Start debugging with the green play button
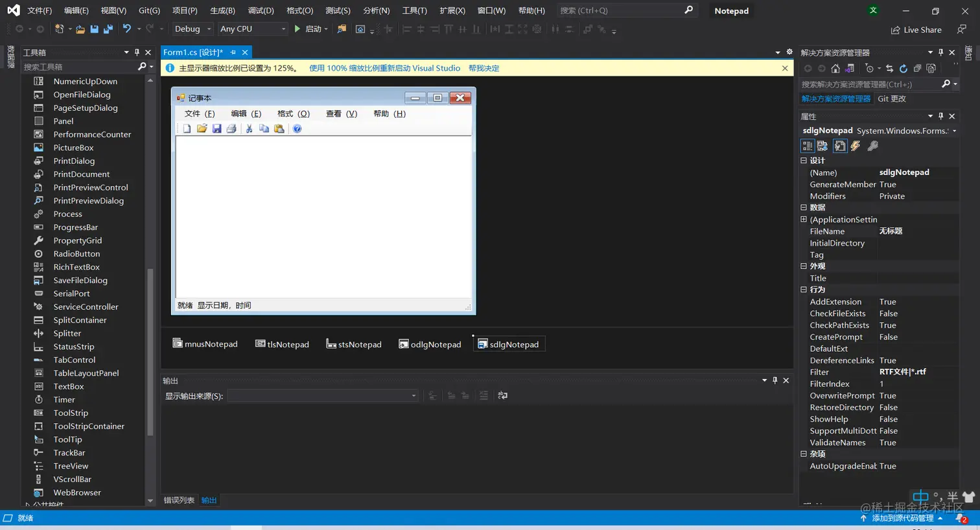 [x=297, y=29]
